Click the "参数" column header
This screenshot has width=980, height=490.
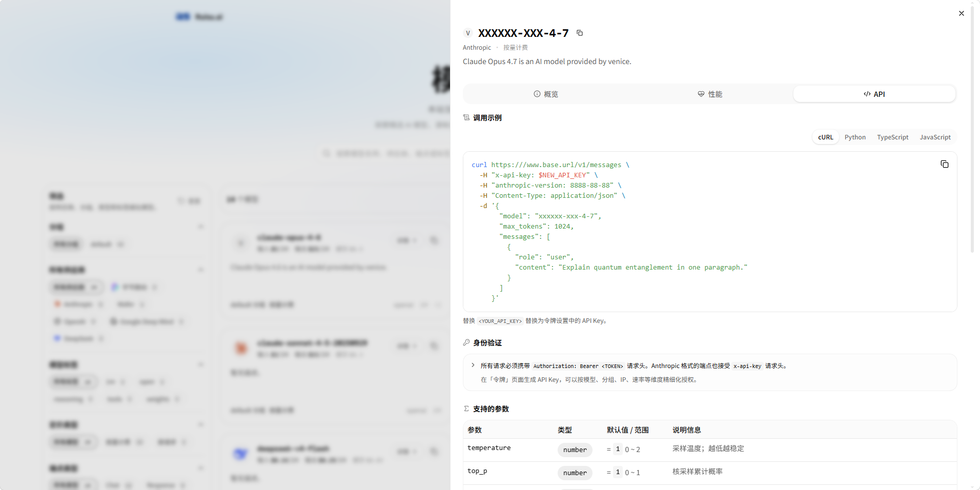[475, 430]
